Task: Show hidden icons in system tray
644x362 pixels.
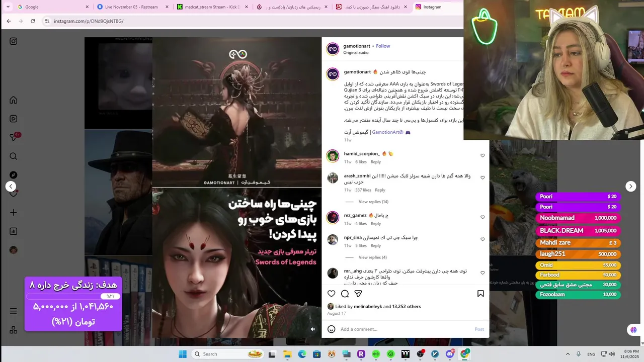Action: [568, 354]
